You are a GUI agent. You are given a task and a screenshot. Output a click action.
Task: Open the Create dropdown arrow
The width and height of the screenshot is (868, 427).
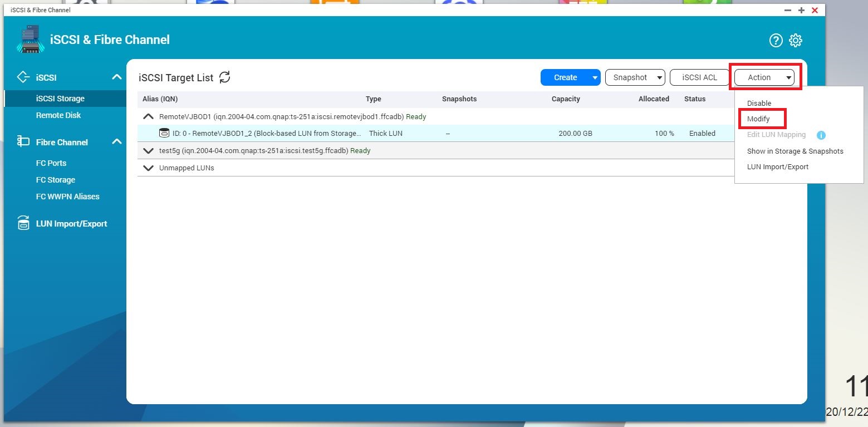click(x=595, y=77)
